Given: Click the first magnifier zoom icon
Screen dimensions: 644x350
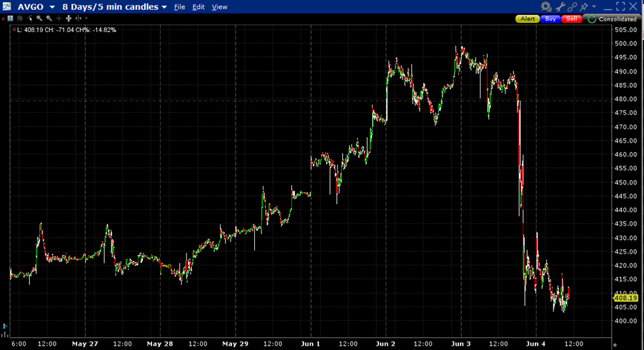Looking at the screenshot, I should (39, 18).
